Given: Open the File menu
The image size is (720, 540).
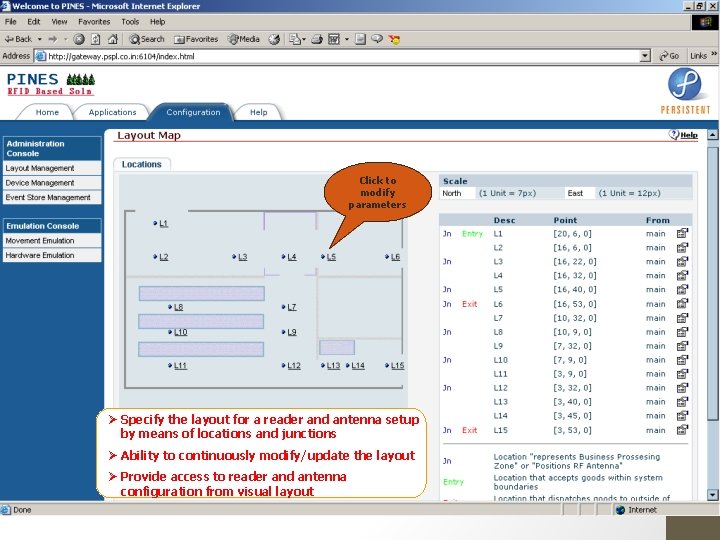Looking at the screenshot, I should tap(11, 22).
